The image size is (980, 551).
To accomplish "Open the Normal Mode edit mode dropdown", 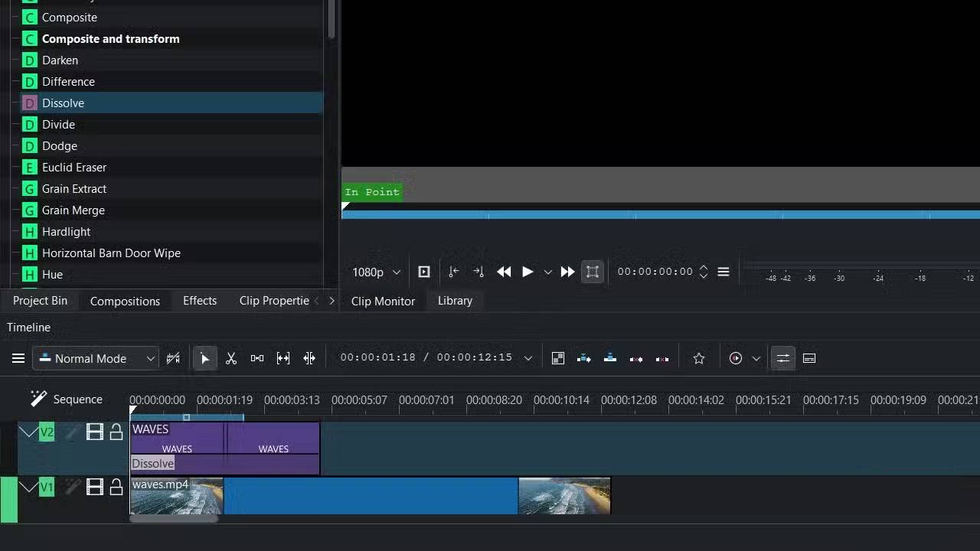I will click(x=96, y=358).
